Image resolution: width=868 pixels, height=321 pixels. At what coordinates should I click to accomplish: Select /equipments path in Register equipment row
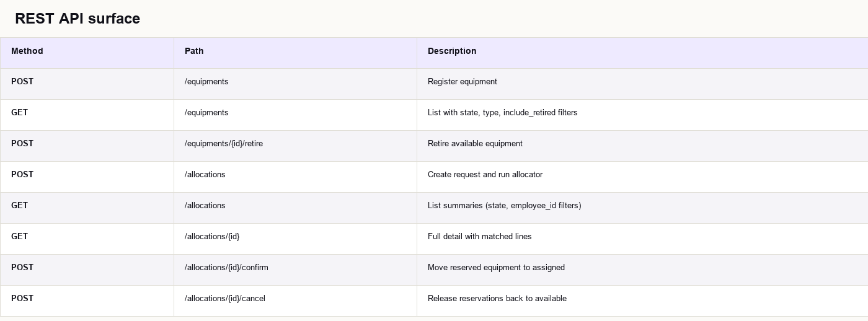point(206,81)
